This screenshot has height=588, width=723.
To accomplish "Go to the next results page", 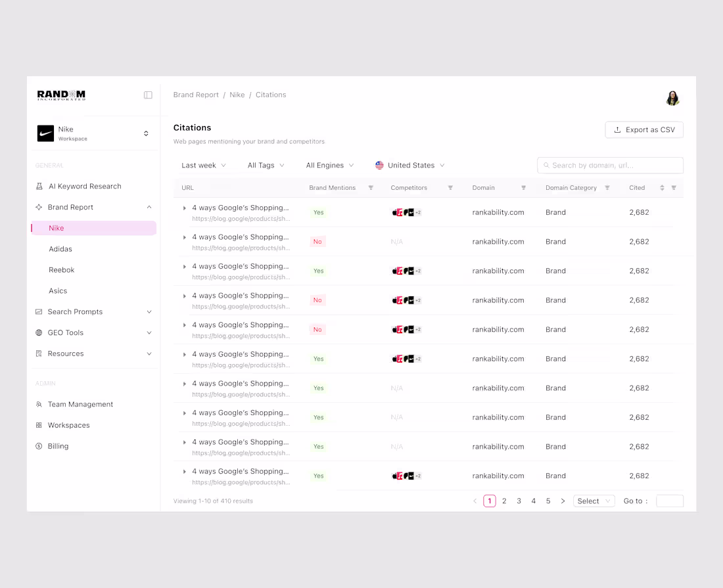I will click(x=563, y=501).
